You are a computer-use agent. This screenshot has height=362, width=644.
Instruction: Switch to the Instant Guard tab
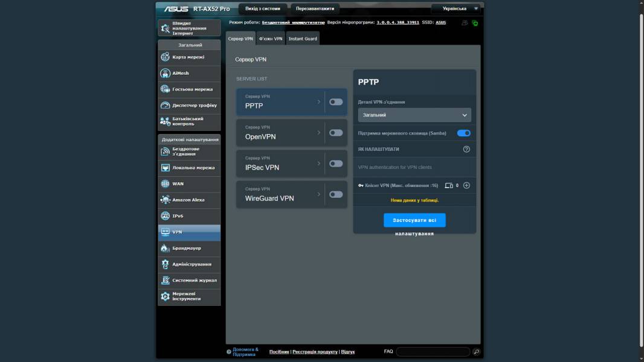click(x=302, y=39)
